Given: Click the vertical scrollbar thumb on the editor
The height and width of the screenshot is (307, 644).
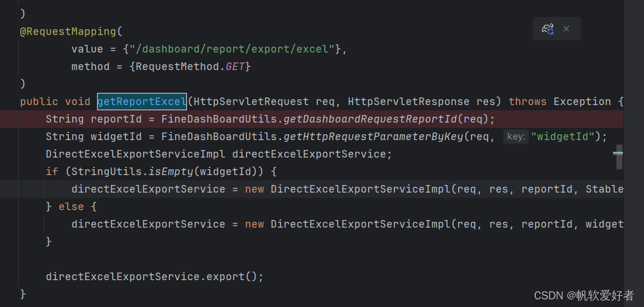Looking at the screenshot, I should coord(619,157).
